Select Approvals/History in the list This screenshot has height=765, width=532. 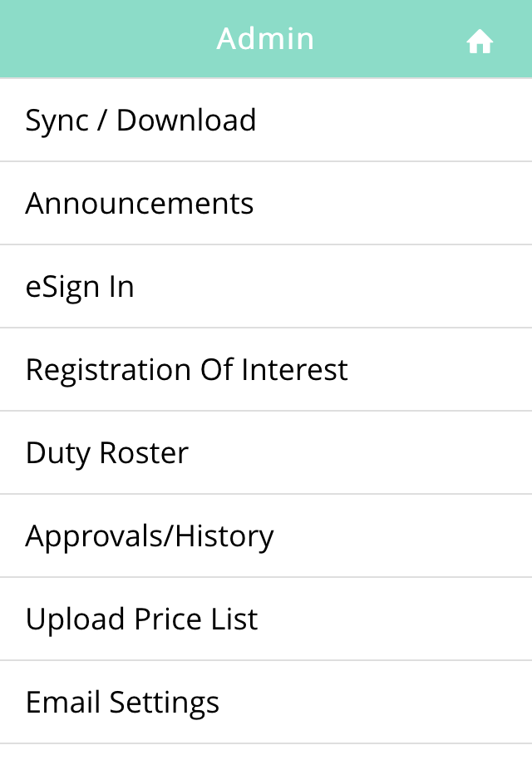150,536
